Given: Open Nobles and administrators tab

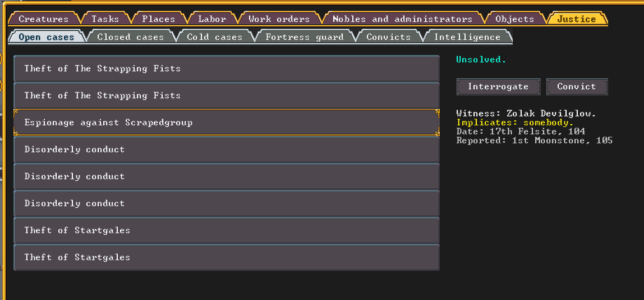Looking at the screenshot, I should coord(402,19).
